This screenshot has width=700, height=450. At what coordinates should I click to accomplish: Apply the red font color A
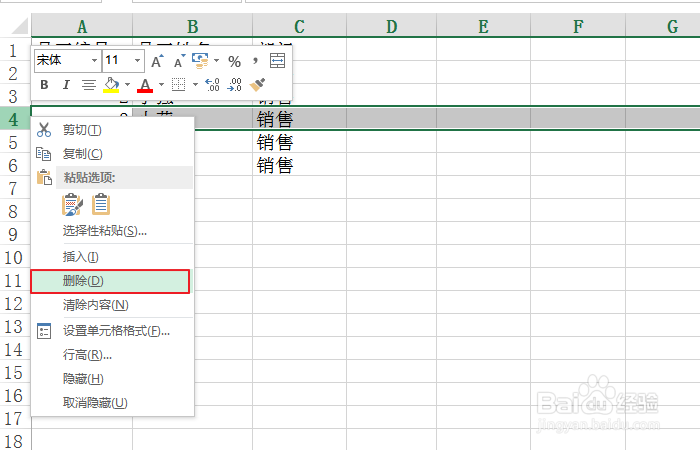(x=145, y=84)
